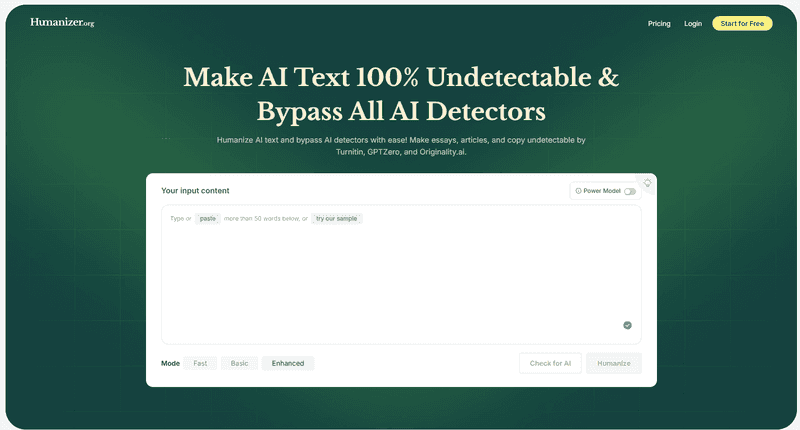The image size is (800, 430).
Task: Select the Fast mode option
Action: 200,363
